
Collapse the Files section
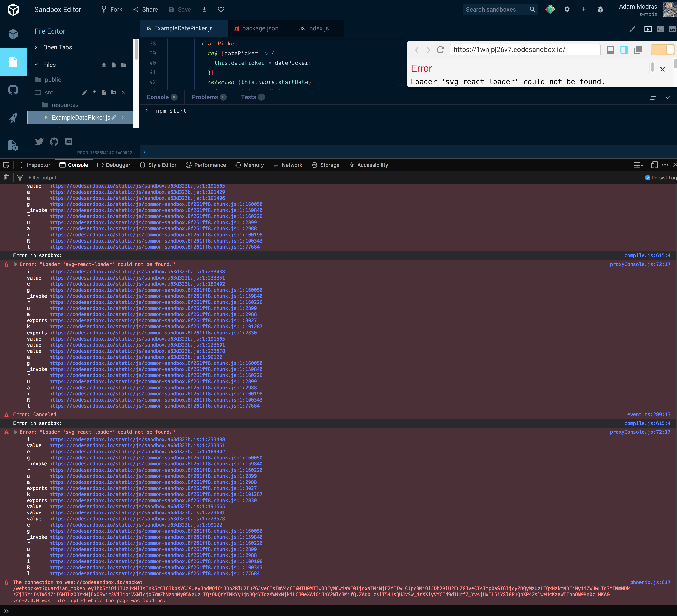(x=37, y=65)
